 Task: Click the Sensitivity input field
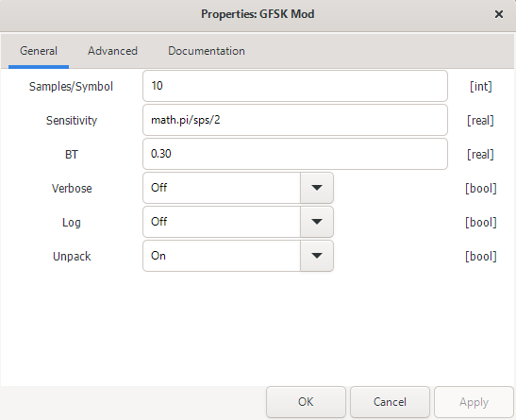coord(295,120)
